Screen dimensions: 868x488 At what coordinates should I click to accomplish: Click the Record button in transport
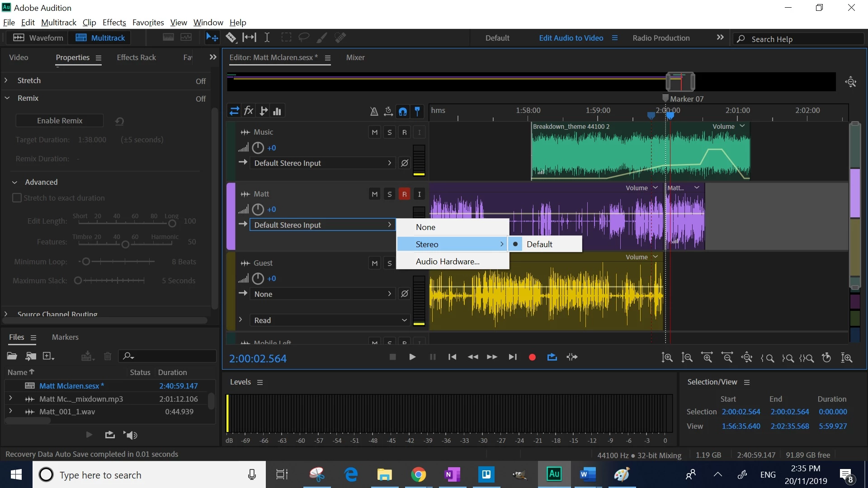(x=532, y=357)
